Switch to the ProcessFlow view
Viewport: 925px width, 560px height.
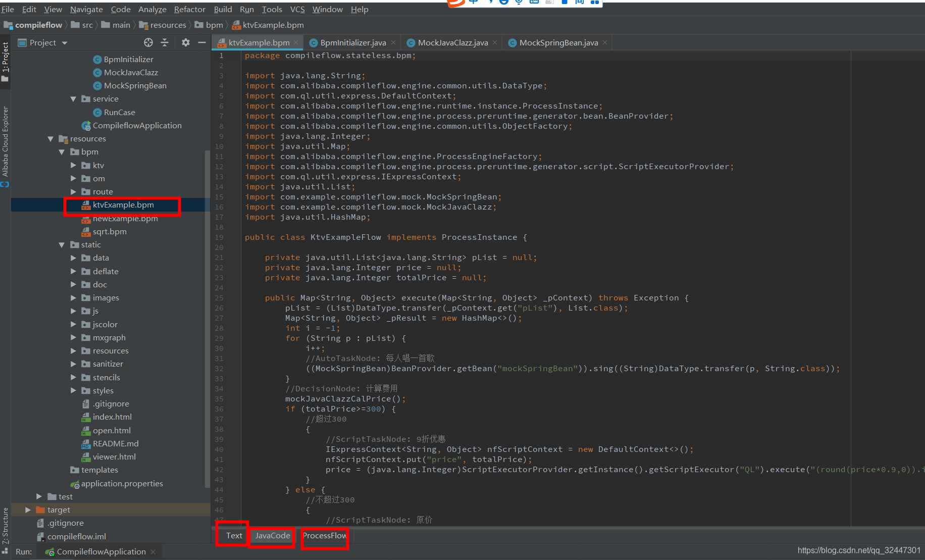[x=324, y=536]
